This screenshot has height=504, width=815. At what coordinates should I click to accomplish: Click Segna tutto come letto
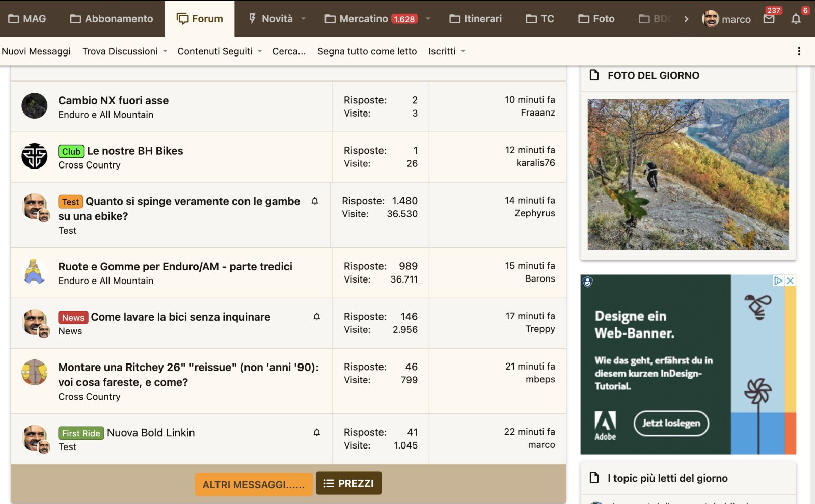pyautogui.click(x=367, y=51)
